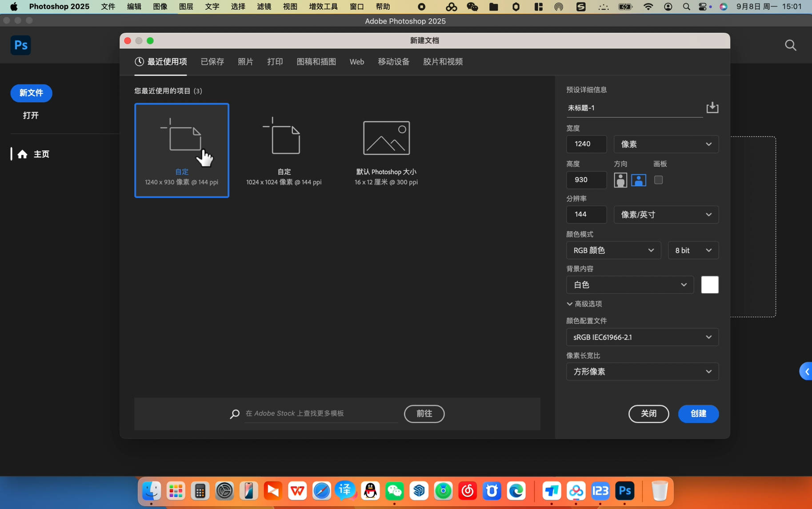The width and height of the screenshot is (812, 509).
Task: Open the 白色 background content dropdown
Action: click(630, 285)
